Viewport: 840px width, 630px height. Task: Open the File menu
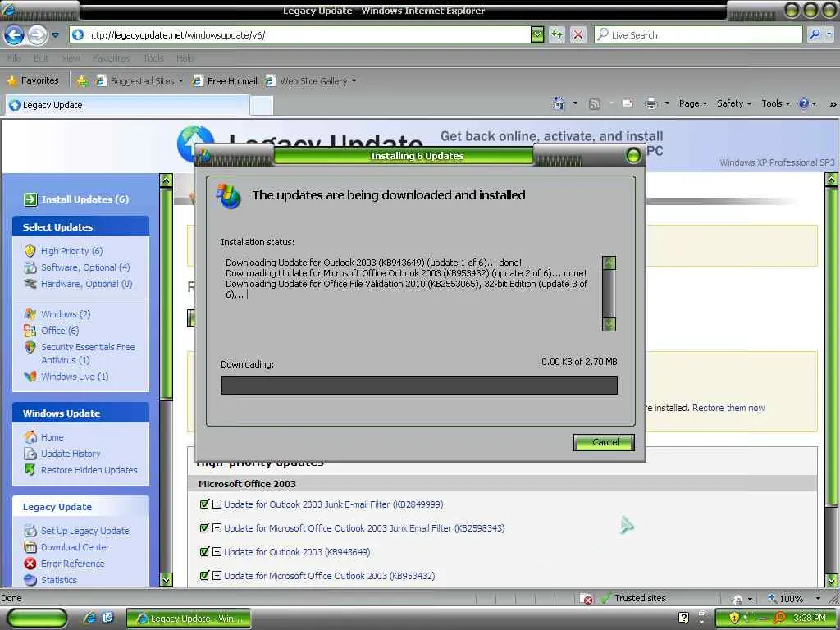tap(15, 58)
